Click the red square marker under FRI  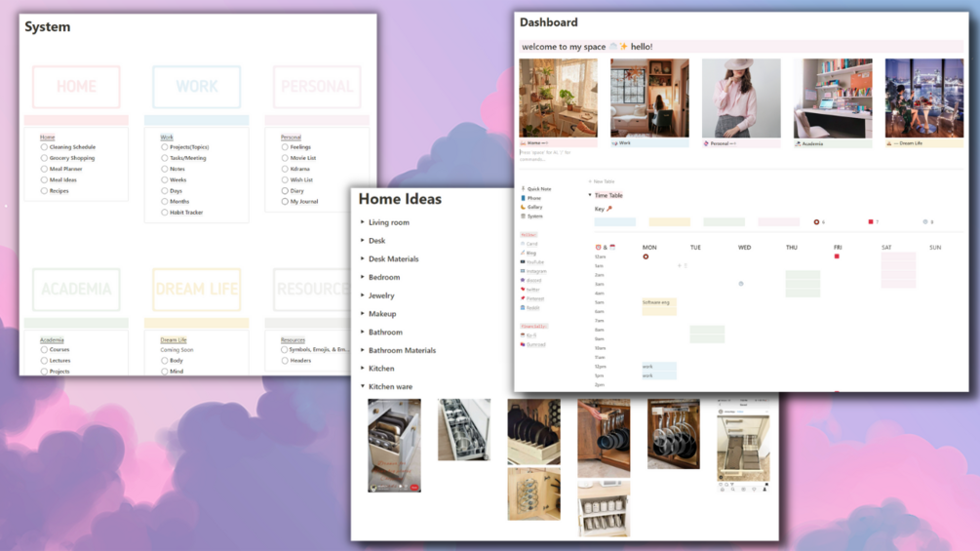(x=837, y=256)
